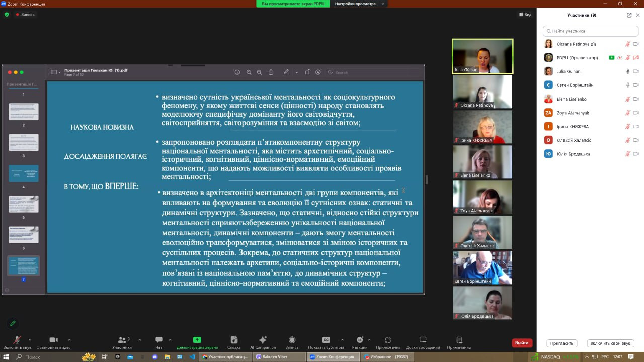644x362 pixels.
Task: Click the red Выйти leave button
Action: tap(522, 343)
